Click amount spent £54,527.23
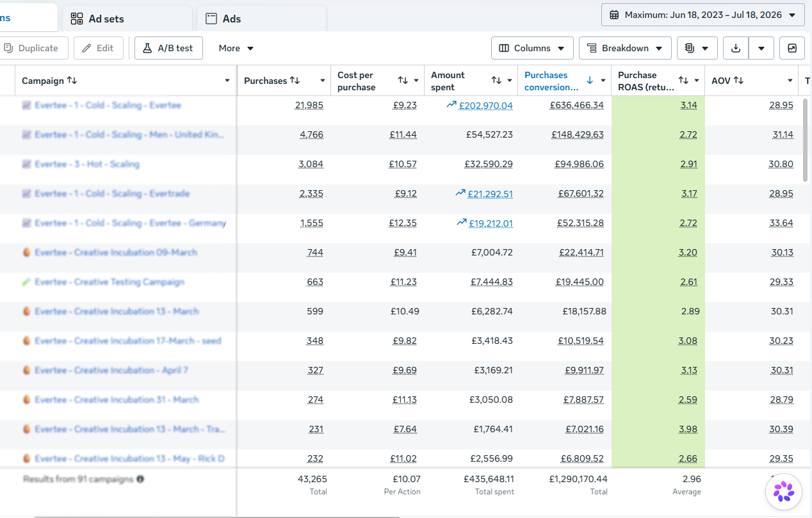Screen dimensions: 812x518 point(489,134)
